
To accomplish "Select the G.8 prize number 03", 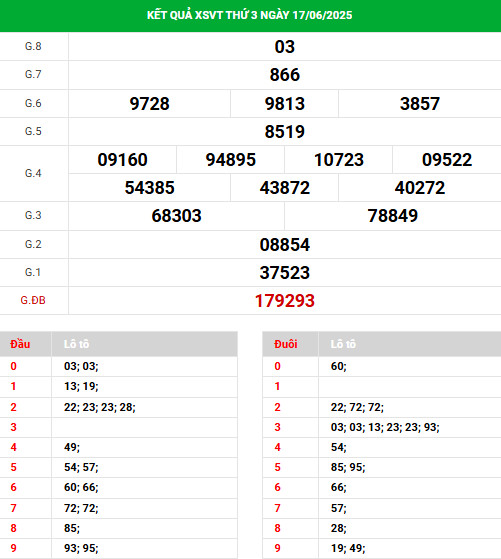I will tap(285, 47).
